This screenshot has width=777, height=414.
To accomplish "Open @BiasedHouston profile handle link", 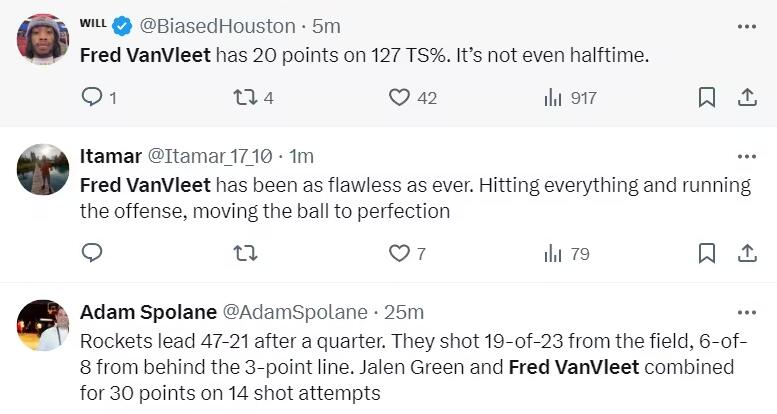I will [223, 26].
